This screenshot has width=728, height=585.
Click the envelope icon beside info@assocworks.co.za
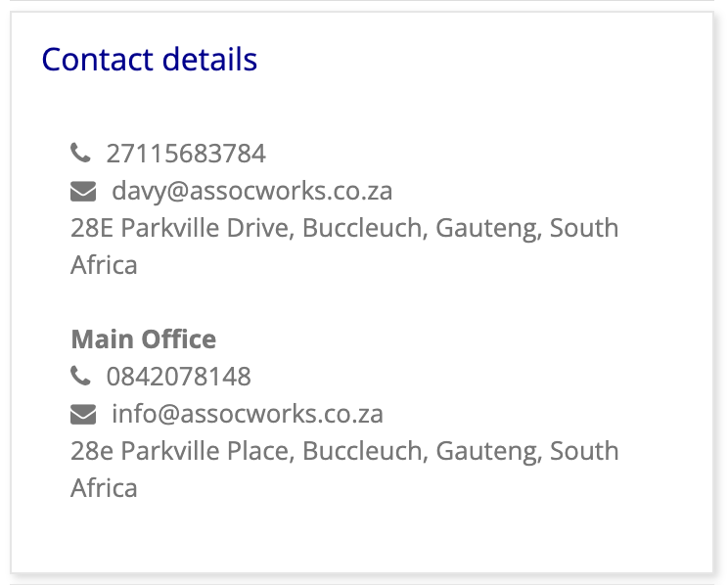pyautogui.click(x=83, y=414)
